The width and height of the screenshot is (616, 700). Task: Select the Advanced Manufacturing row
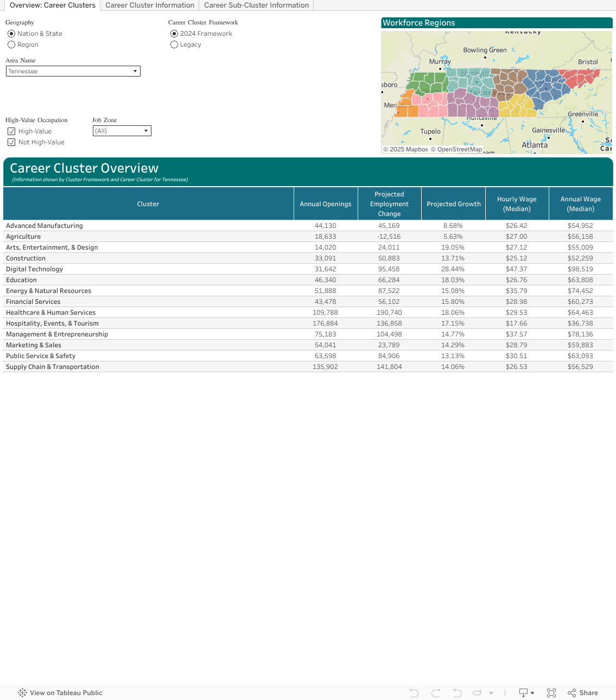click(308, 226)
